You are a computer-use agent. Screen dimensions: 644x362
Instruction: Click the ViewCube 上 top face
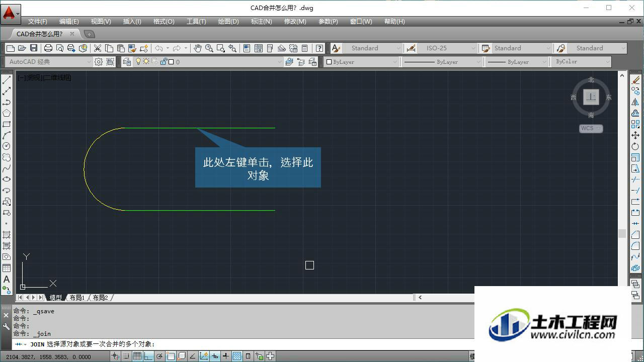coord(591,97)
